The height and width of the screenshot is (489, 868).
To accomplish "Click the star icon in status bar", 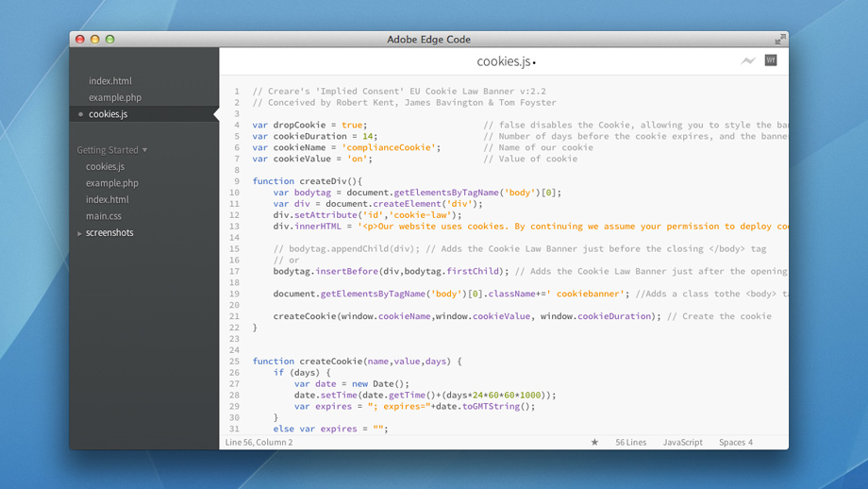I will pyautogui.click(x=594, y=442).
